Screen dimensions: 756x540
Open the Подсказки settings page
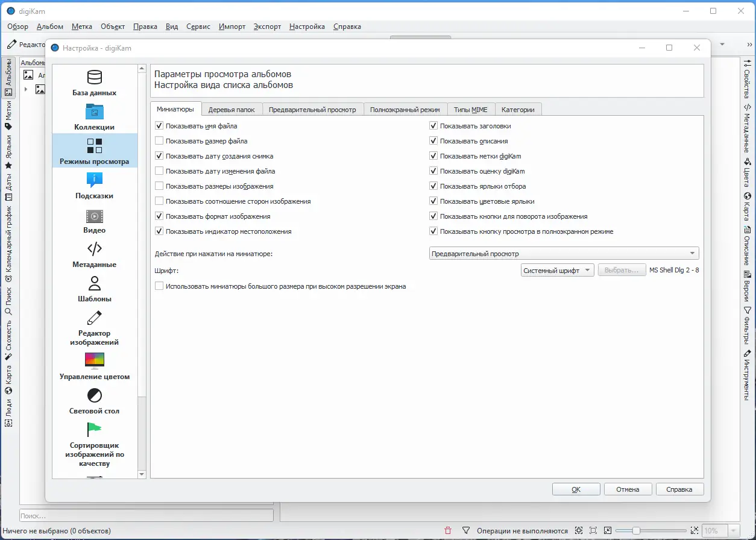(x=95, y=185)
